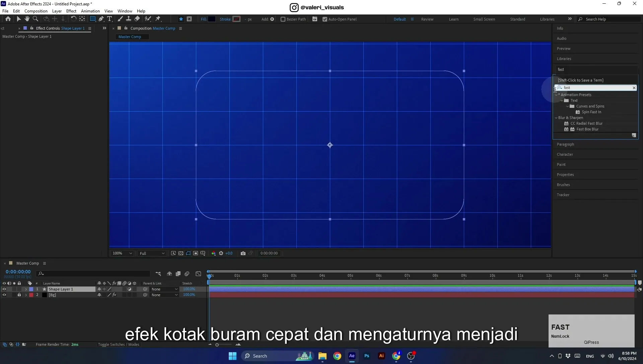Select the Type tool
This screenshot has width=643, height=364.
[110, 19]
